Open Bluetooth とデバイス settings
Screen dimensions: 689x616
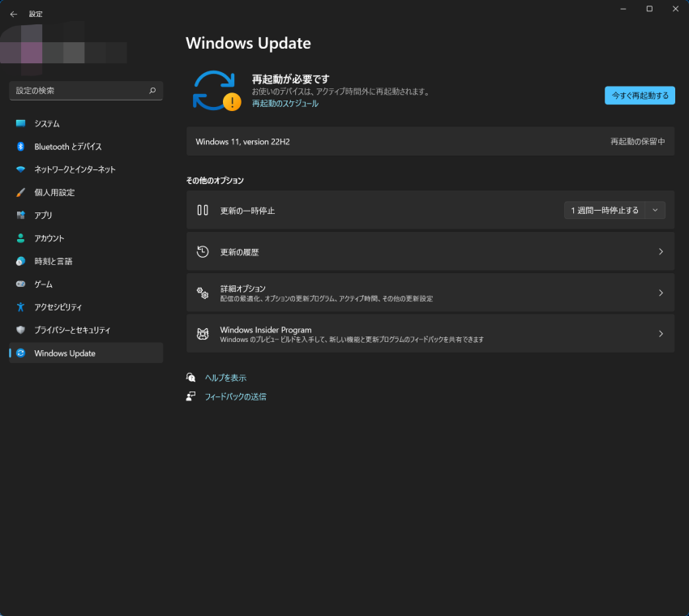pos(86,147)
